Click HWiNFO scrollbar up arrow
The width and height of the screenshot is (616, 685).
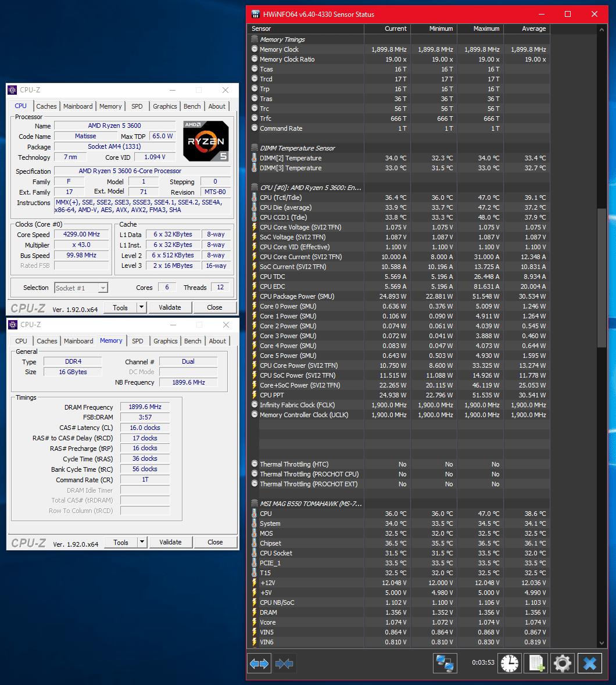click(x=601, y=30)
